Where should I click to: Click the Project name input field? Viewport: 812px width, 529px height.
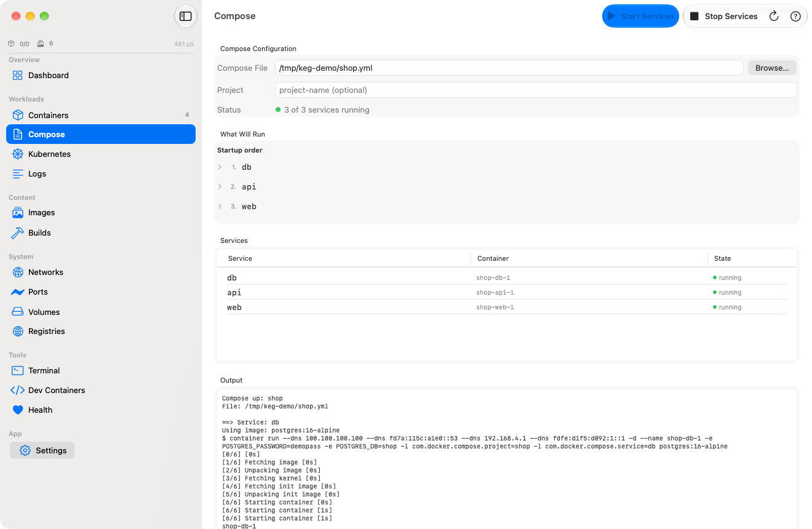536,90
